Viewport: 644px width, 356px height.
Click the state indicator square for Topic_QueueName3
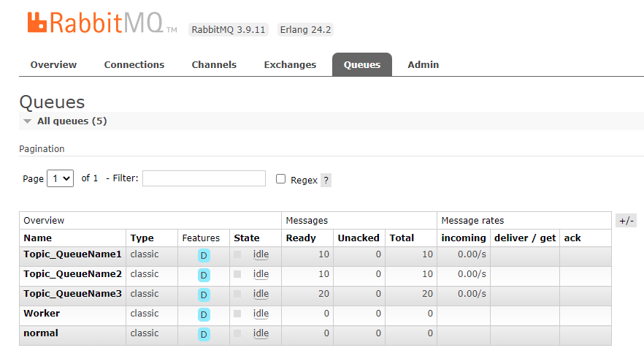pyautogui.click(x=237, y=294)
